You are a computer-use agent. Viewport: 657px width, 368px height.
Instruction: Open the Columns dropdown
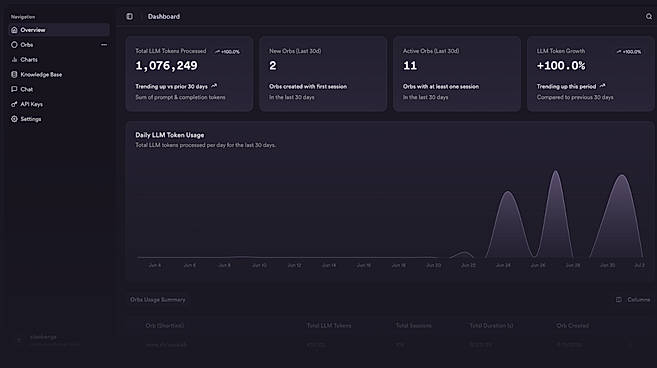[633, 299]
